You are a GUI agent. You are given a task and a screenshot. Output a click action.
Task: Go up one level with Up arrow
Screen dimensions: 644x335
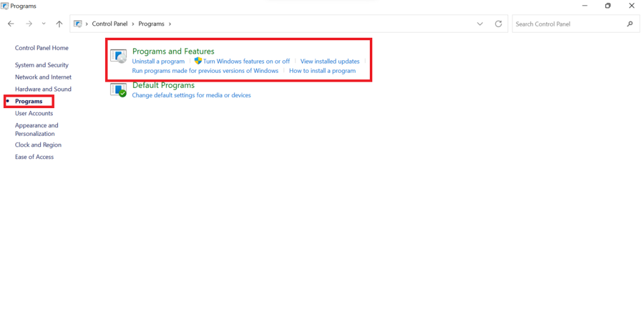click(59, 24)
